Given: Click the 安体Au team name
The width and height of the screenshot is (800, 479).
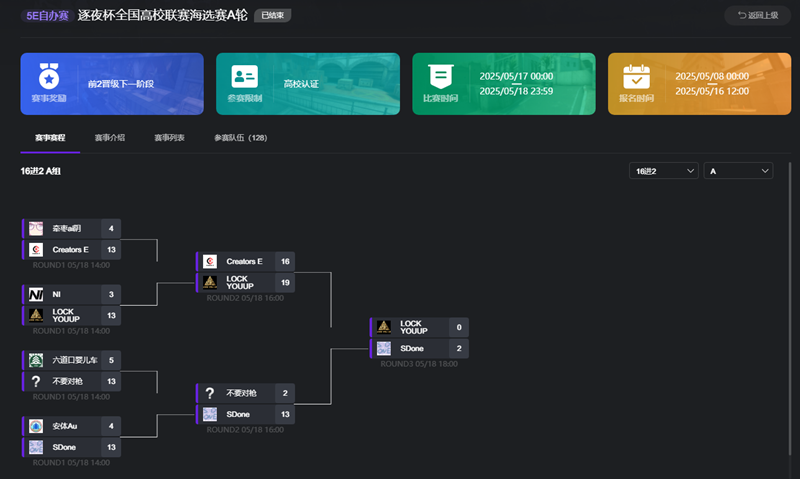Looking at the screenshot, I should (65, 426).
